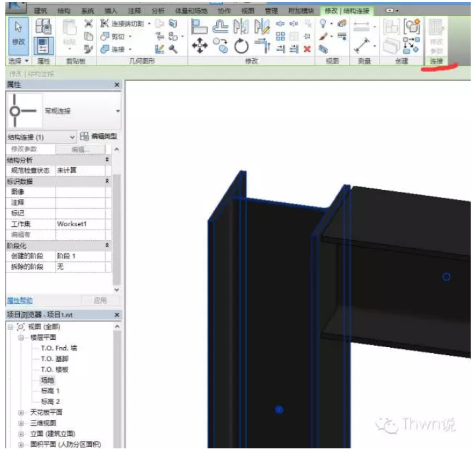
Task: Click the Revit application menu button
Action: click(17, 7)
